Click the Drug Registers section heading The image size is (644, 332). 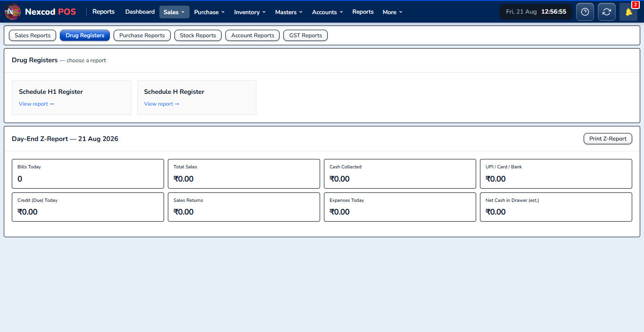point(35,60)
